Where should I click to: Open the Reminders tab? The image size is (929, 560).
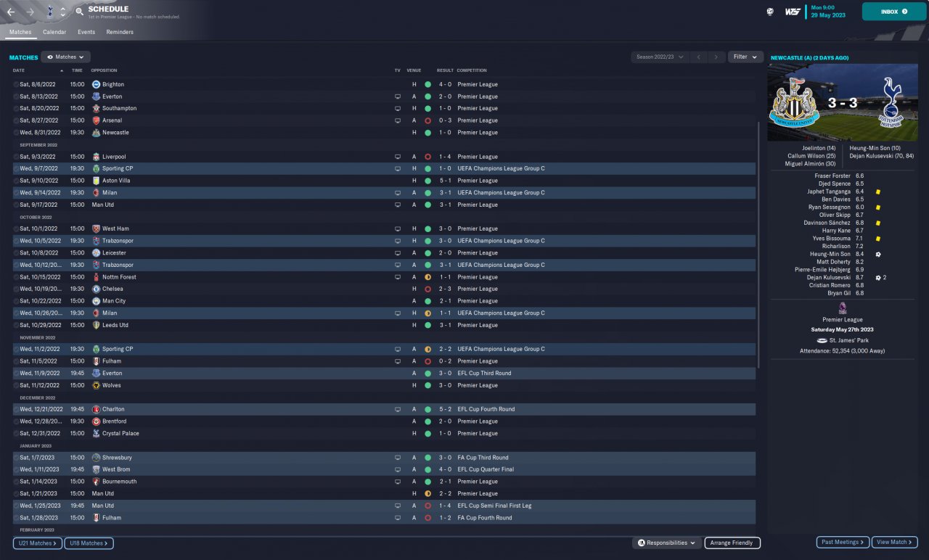120,32
